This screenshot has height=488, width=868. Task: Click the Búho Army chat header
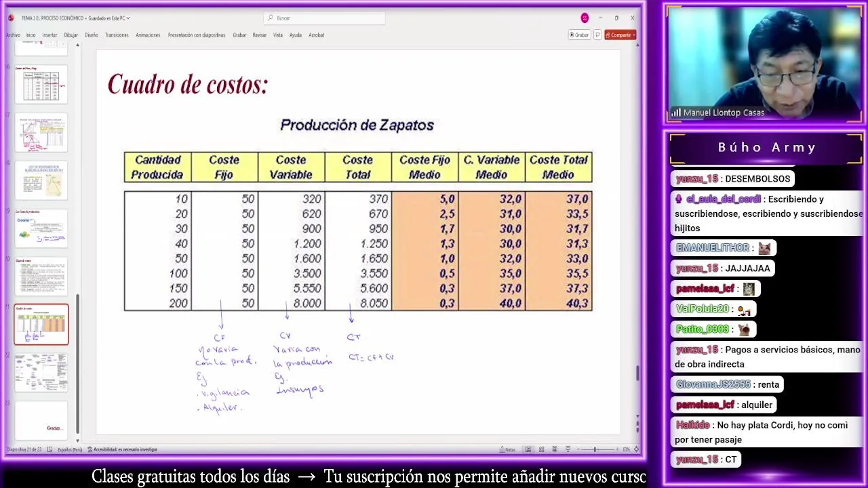[766, 148]
